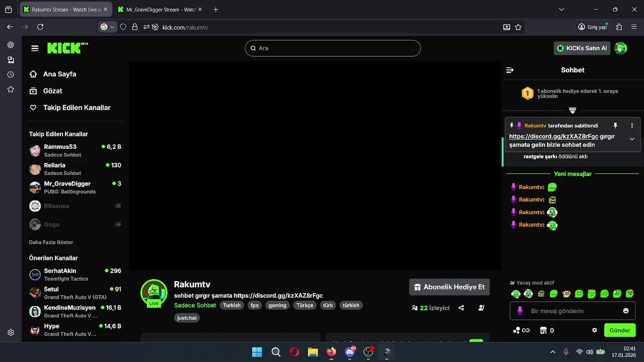
Task: Insert the angry square emote
Action: 541,294
